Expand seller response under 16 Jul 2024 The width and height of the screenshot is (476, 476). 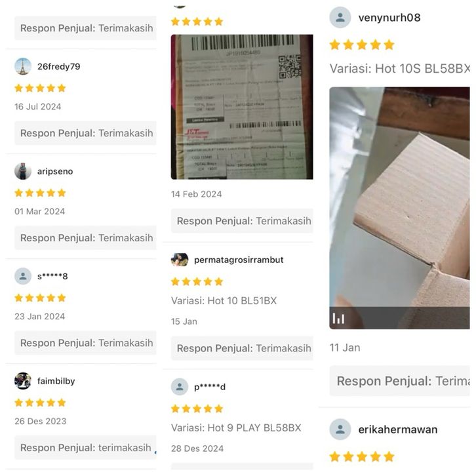85,133
